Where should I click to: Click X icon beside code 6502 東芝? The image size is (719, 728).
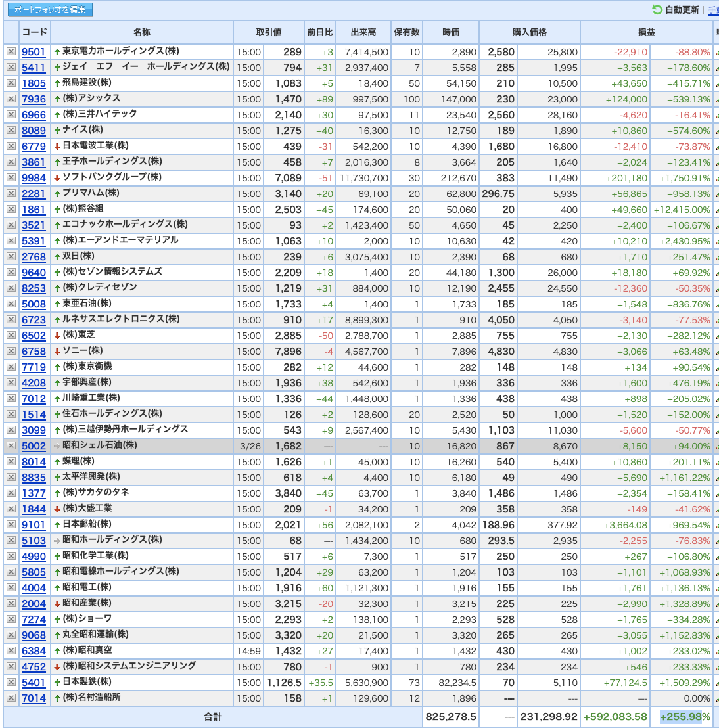click(x=11, y=336)
